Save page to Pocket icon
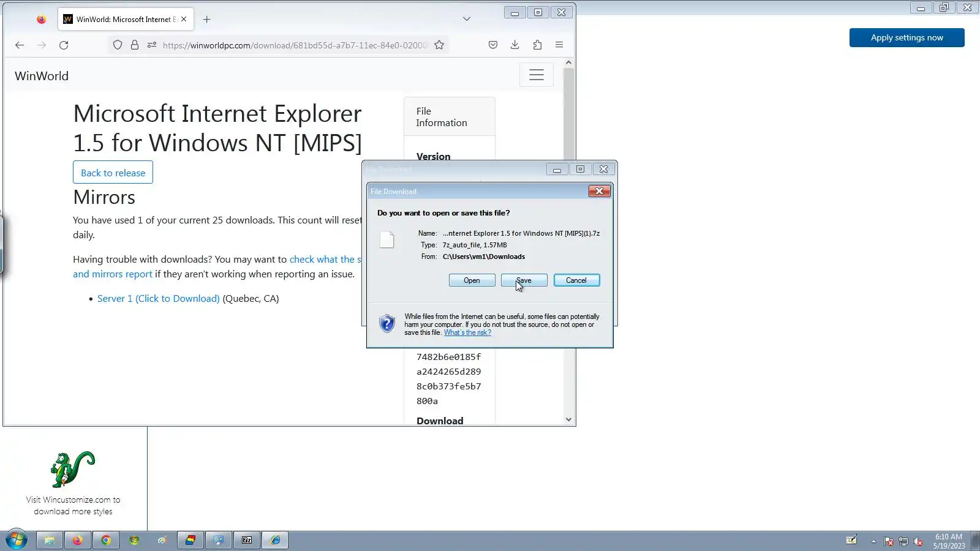Image resolution: width=980 pixels, height=551 pixels. 493,45
